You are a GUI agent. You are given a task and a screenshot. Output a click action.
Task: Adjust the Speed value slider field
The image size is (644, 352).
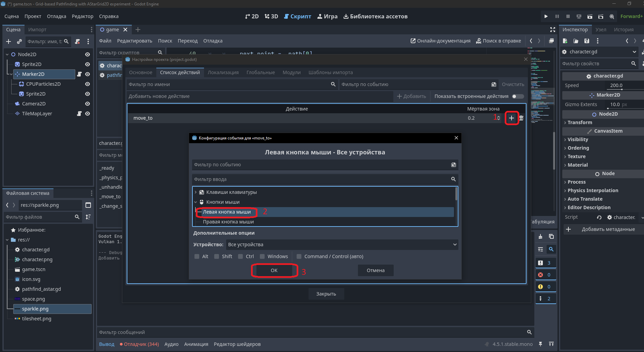point(625,85)
